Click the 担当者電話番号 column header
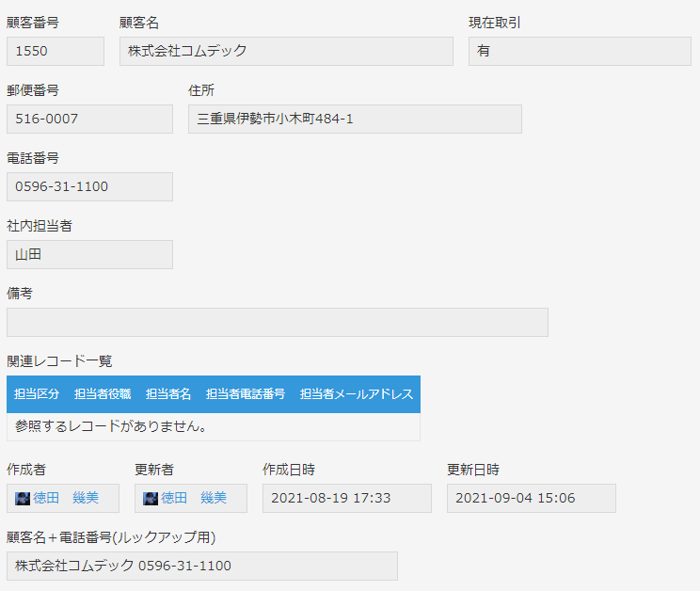The width and height of the screenshot is (700, 591). click(246, 394)
